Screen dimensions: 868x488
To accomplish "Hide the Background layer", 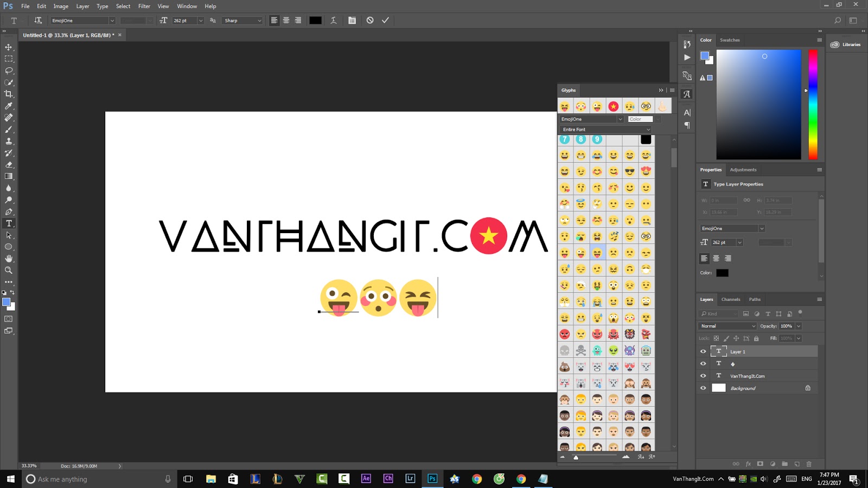I will [x=703, y=388].
